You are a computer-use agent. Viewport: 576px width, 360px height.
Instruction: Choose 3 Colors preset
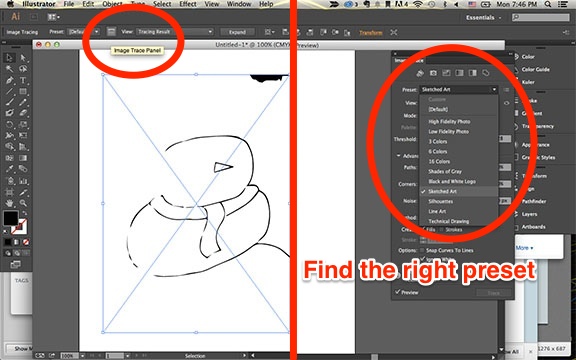(438, 141)
